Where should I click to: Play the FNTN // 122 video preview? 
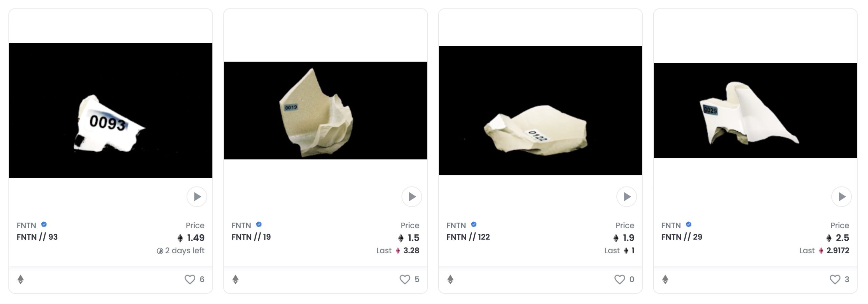[627, 197]
